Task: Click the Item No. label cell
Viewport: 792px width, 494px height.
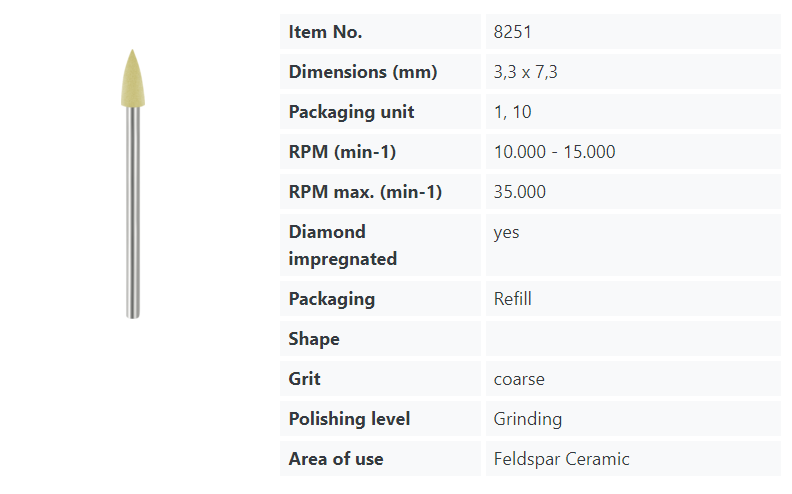Action: click(x=325, y=32)
